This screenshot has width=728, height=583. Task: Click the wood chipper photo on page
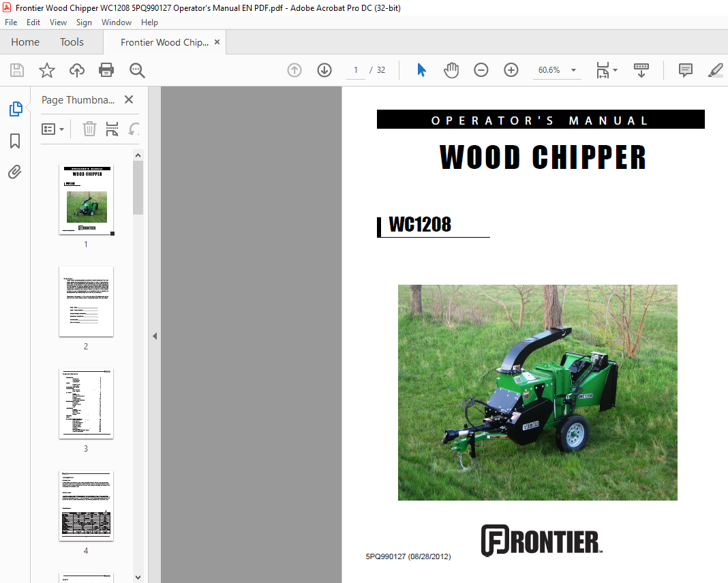538,392
